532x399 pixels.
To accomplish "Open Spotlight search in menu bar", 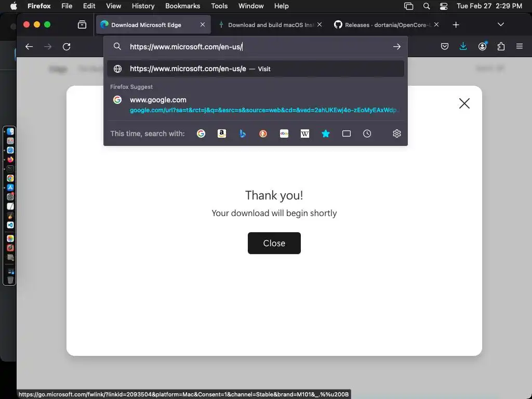I will click(x=427, y=6).
